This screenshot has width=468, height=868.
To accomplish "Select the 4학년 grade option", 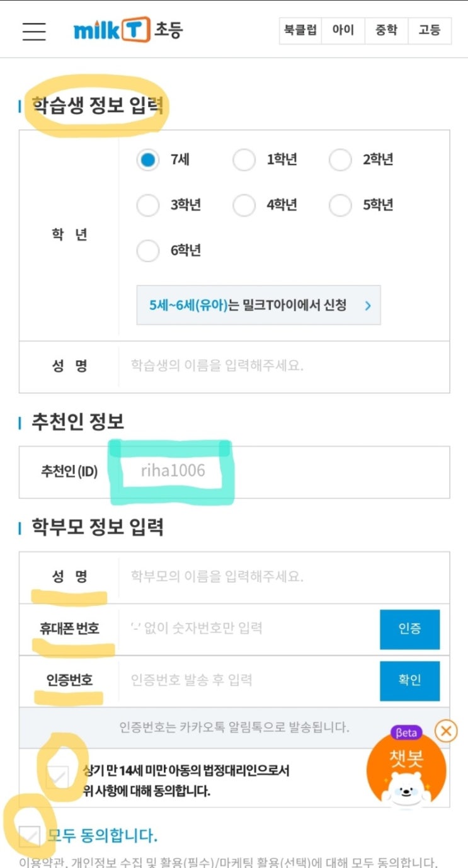I will [244, 205].
